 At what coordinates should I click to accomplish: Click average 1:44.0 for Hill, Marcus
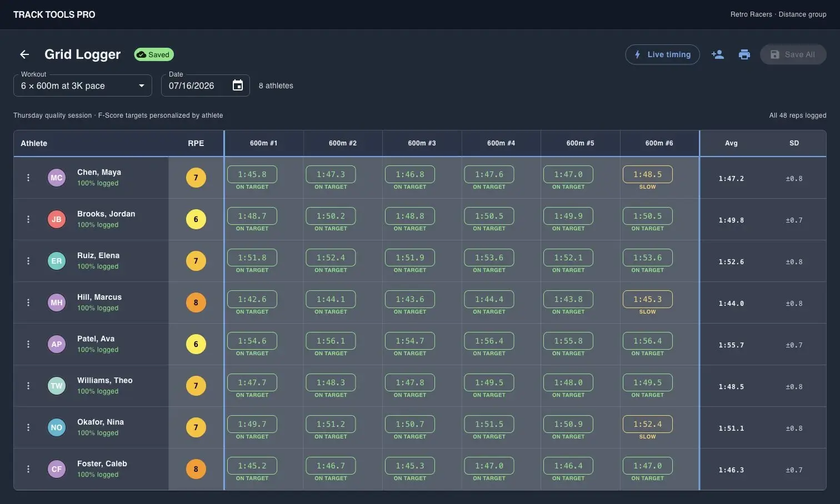click(731, 304)
